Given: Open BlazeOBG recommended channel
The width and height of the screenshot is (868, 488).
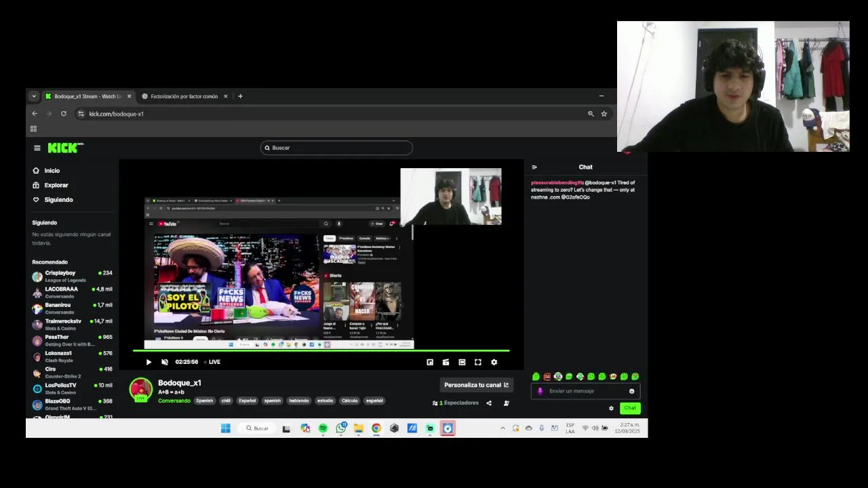Looking at the screenshot, I should pos(72,405).
